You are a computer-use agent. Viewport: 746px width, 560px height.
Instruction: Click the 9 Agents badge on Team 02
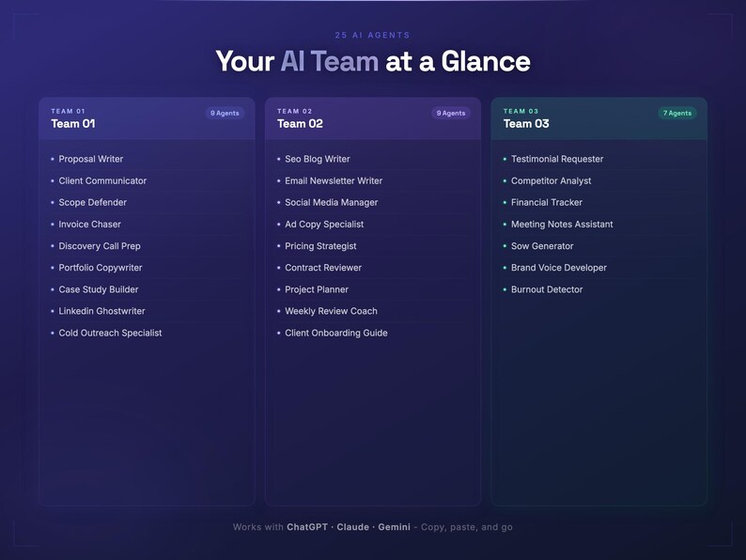tap(451, 114)
